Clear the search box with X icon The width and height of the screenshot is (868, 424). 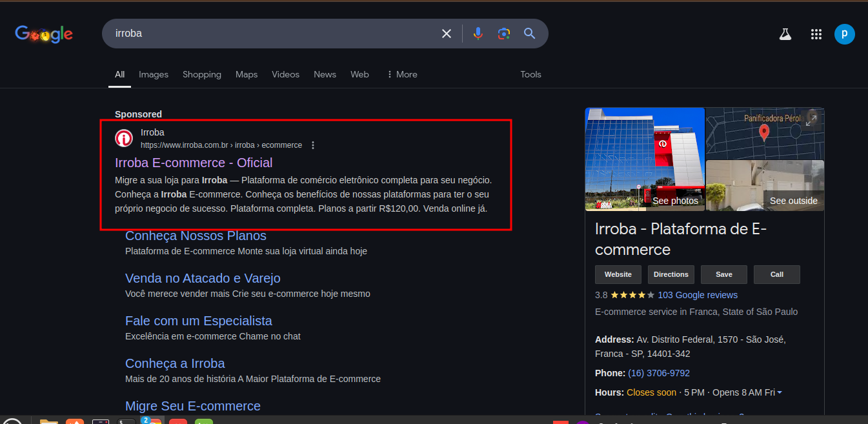point(447,34)
